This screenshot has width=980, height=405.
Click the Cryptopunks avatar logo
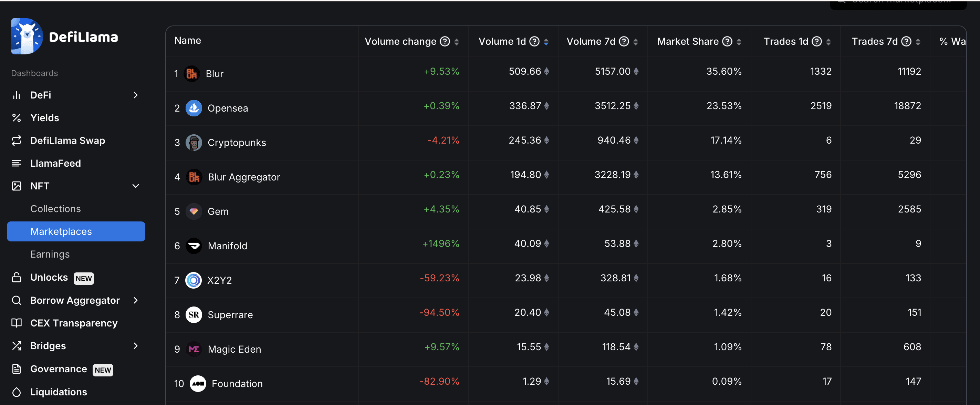coord(194,142)
